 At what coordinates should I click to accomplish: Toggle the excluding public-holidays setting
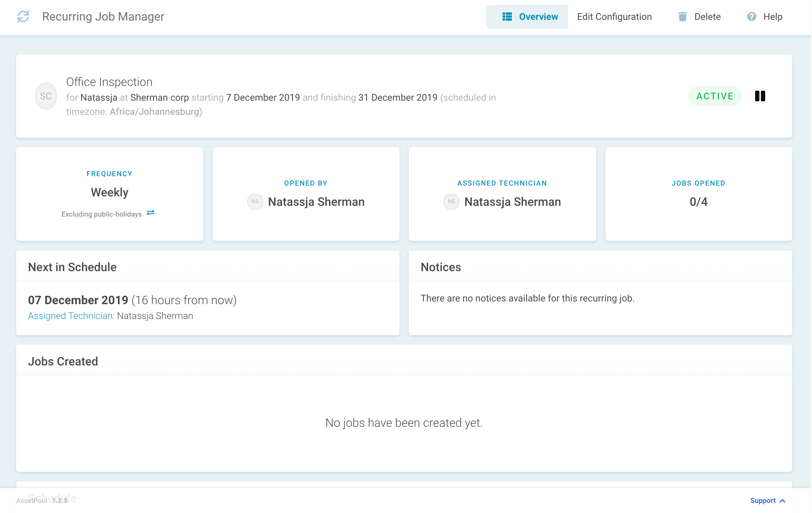tap(151, 213)
